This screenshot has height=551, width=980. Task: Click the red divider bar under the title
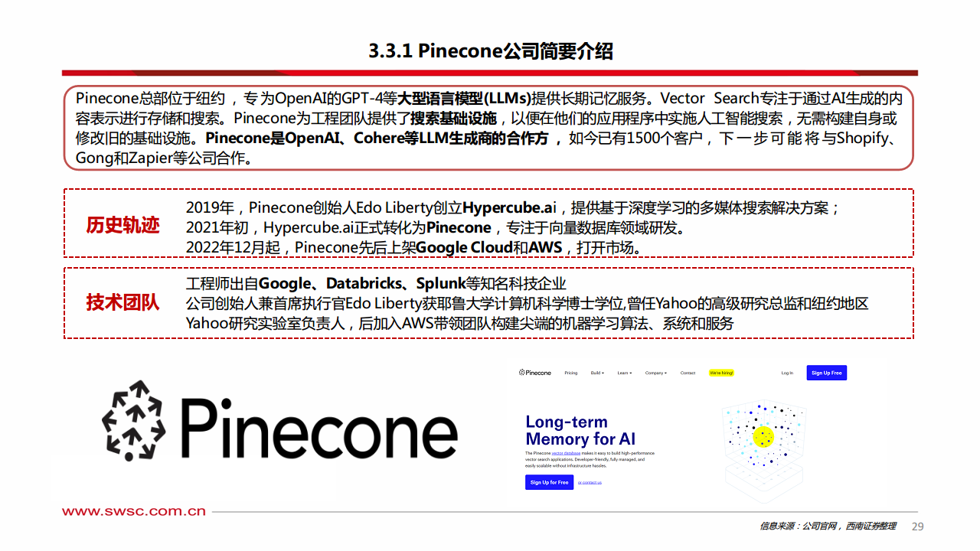coord(490,70)
